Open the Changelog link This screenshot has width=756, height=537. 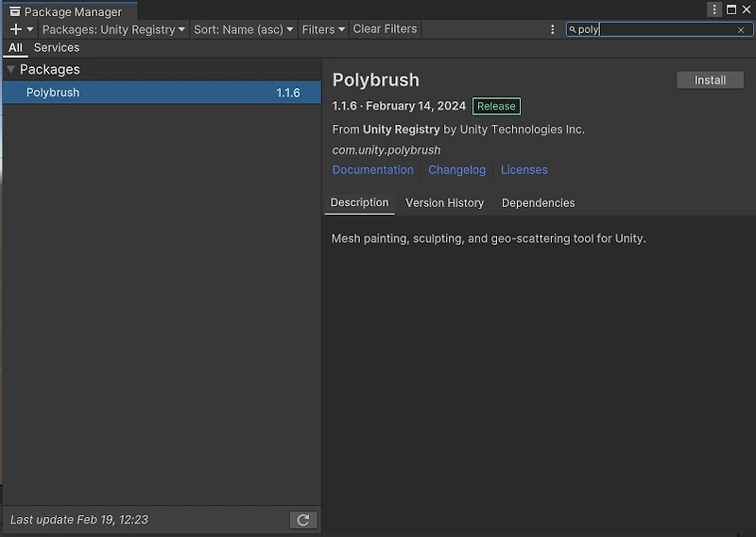456,170
